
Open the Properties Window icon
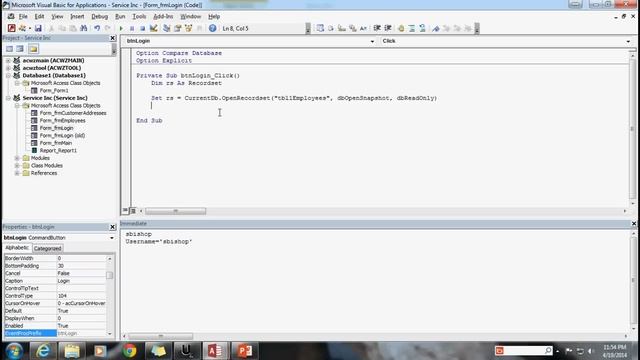pyautogui.click(x=178, y=28)
